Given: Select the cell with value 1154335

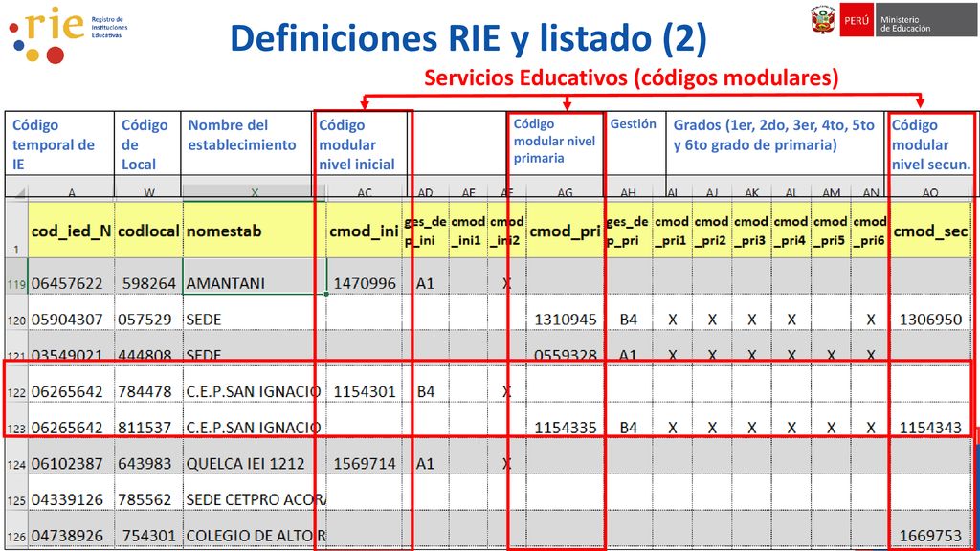Looking at the screenshot, I should 565,421.
